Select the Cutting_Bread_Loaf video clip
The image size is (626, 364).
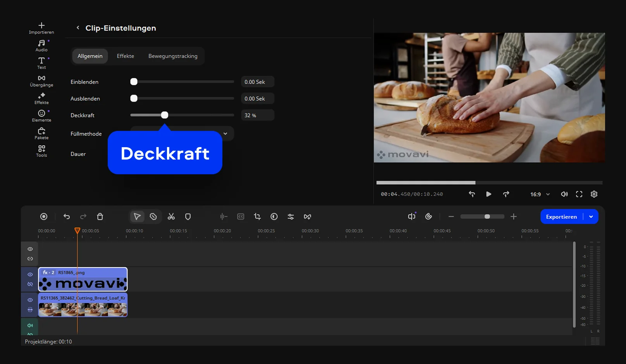tap(83, 305)
